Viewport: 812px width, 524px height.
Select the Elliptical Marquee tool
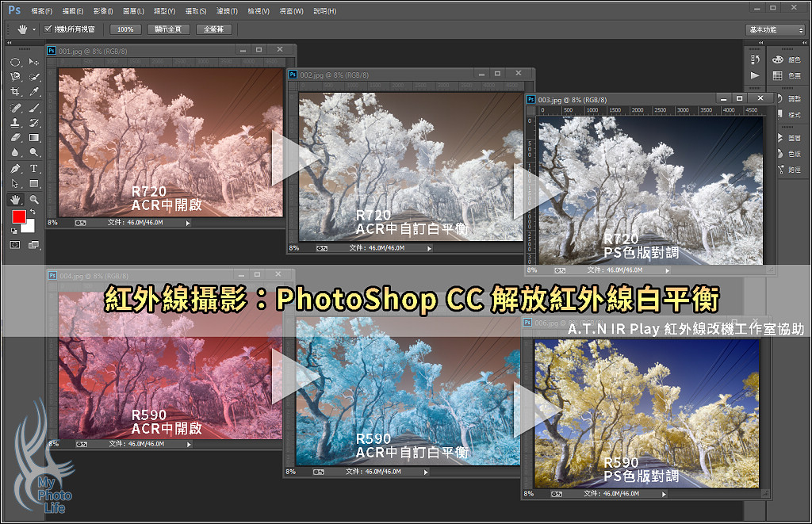[15, 62]
